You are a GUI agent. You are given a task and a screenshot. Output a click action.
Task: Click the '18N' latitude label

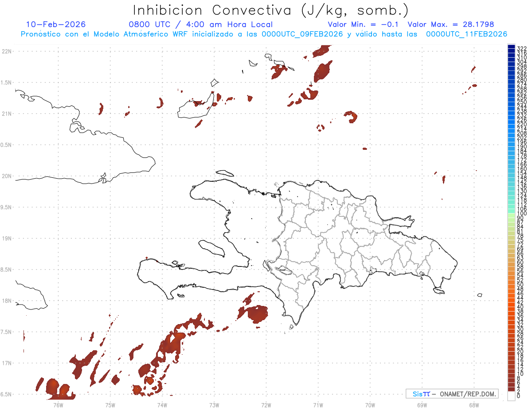7,301
